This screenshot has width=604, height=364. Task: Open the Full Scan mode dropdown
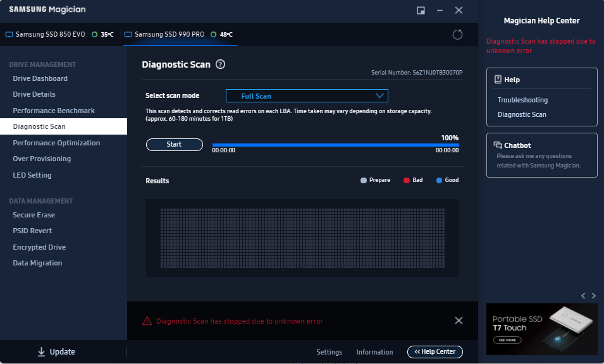pos(307,96)
